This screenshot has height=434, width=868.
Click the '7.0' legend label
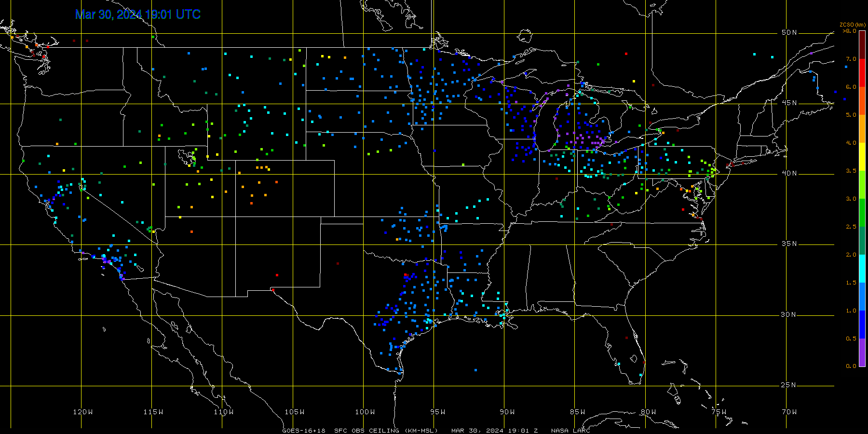point(851,59)
